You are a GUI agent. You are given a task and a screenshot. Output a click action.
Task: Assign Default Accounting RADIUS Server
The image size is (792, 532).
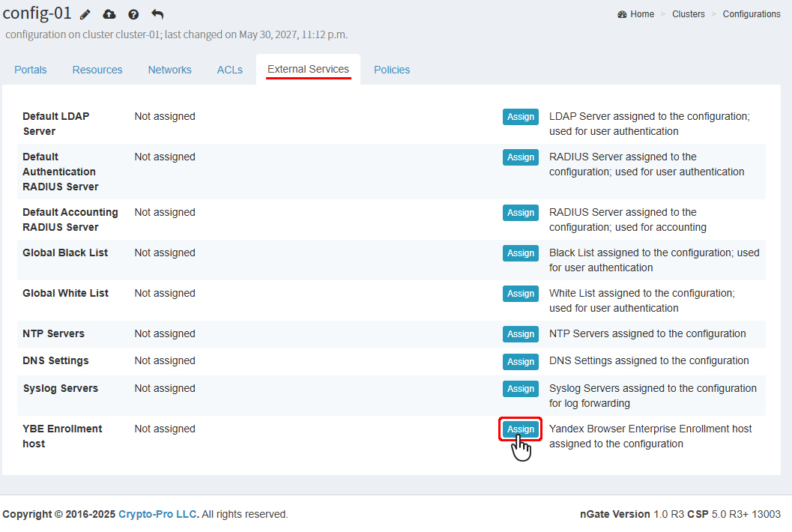point(520,213)
